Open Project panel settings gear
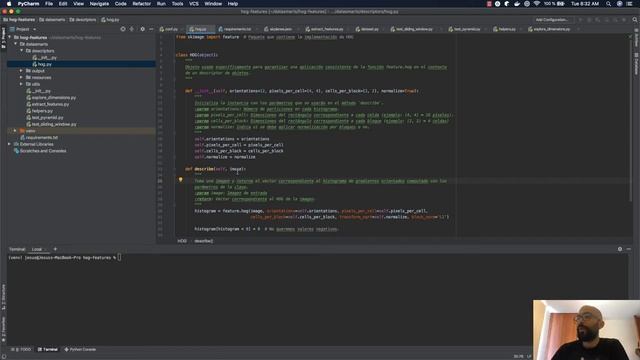The height and width of the screenshot is (360, 640). [142, 29]
